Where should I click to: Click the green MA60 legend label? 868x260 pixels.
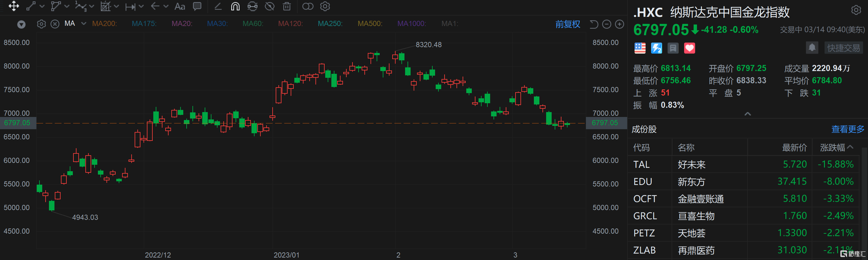click(x=253, y=24)
